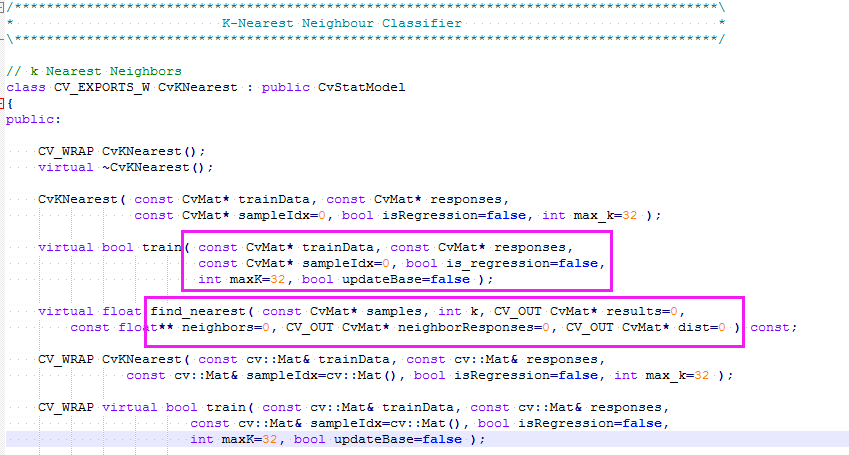The width and height of the screenshot is (849, 455).
Task: Click 'updateBase=false' on the highlighted last line
Action: (398, 439)
